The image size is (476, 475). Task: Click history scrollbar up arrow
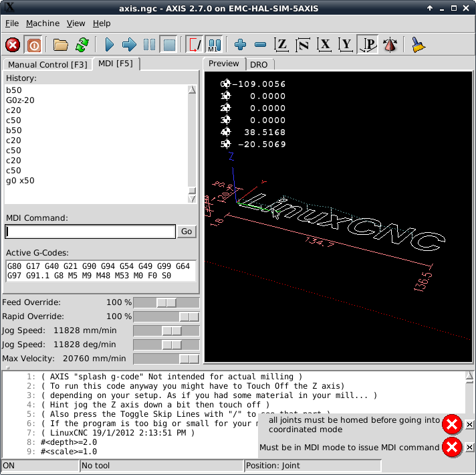coord(192,90)
